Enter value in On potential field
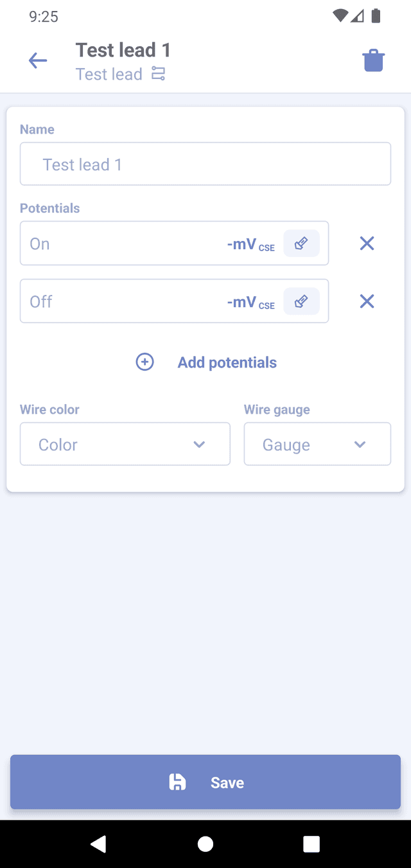Image resolution: width=411 pixels, height=868 pixels. [x=122, y=244]
